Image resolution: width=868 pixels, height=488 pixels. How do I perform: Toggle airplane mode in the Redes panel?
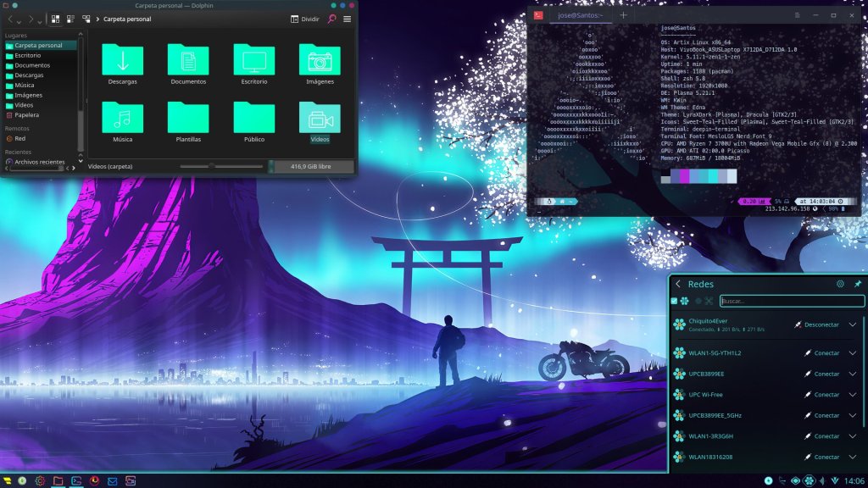708,301
